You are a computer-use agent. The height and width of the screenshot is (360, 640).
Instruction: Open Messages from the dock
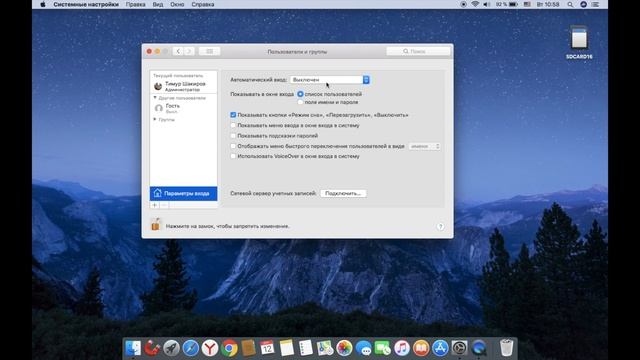363,348
